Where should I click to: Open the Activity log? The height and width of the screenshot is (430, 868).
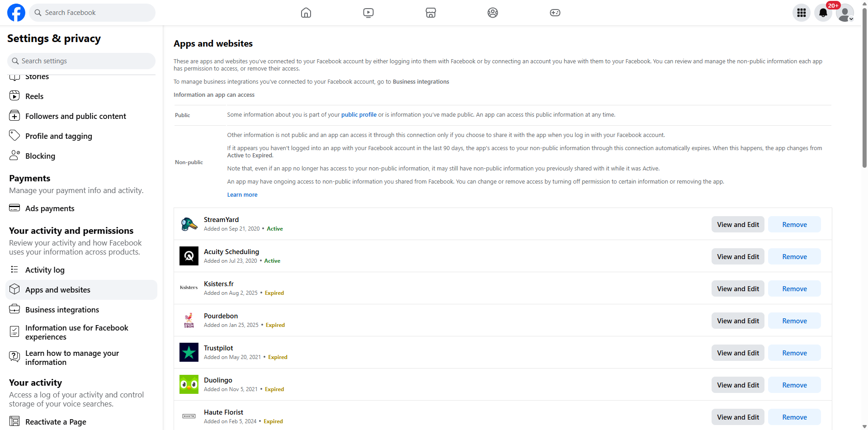tap(45, 269)
